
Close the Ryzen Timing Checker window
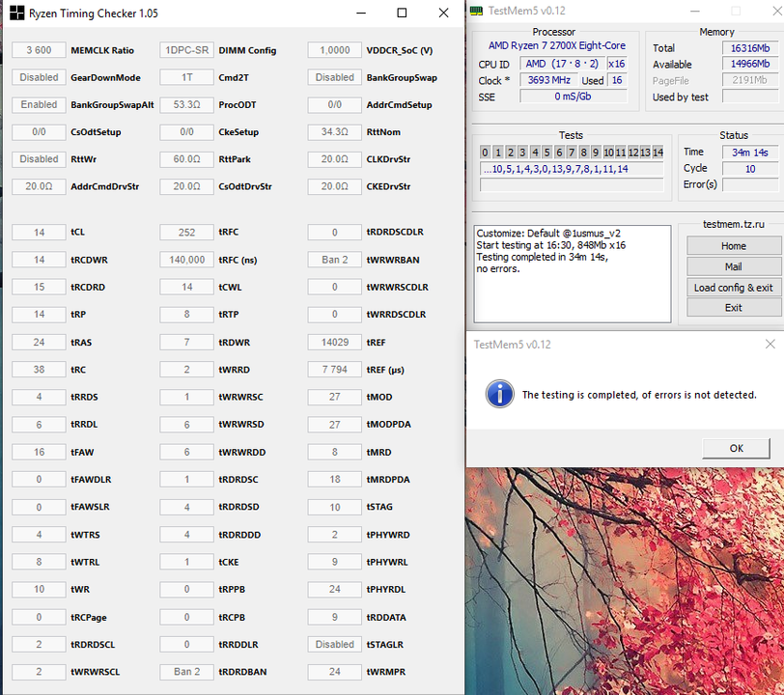point(443,13)
